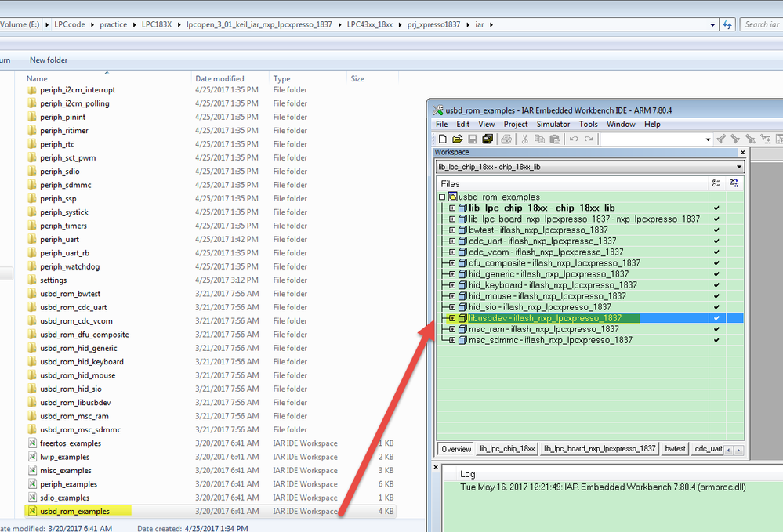Click the Explorer refresh button beside address bar
This screenshot has height=532, width=783.
pyautogui.click(x=727, y=24)
